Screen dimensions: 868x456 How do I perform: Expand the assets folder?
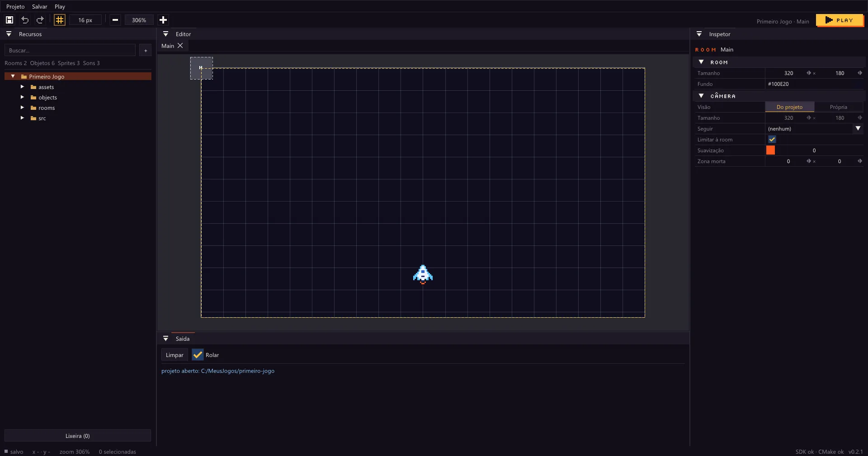(22, 86)
